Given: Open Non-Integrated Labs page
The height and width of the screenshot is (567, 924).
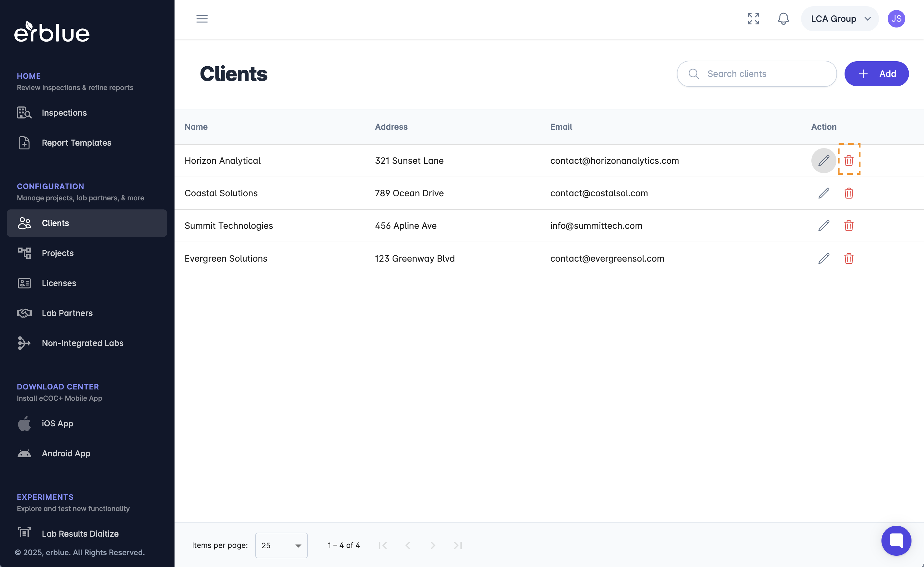Looking at the screenshot, I should pos(82,343).
